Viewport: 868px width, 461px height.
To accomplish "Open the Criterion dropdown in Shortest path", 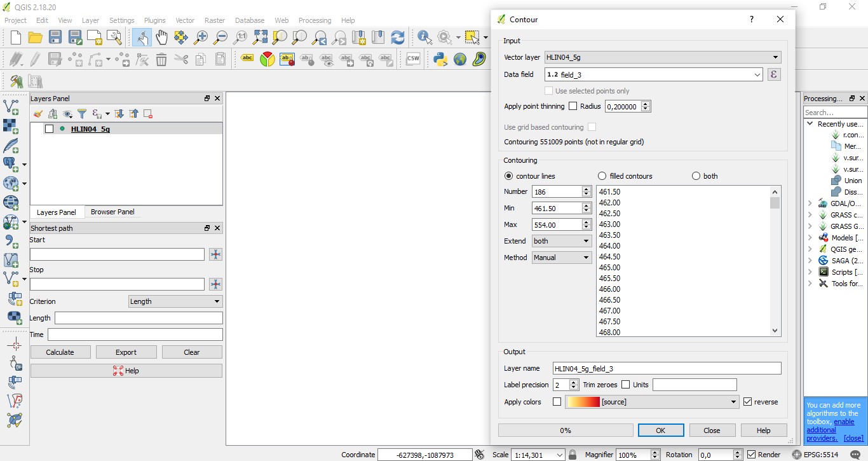I will [x=175, y=301].
